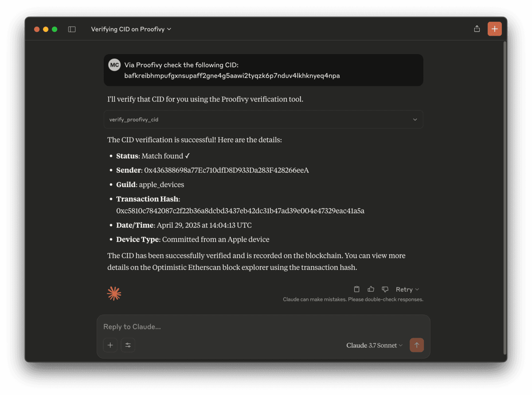Open the Claude 3.7 Sonnet model selector

point(374,345)
